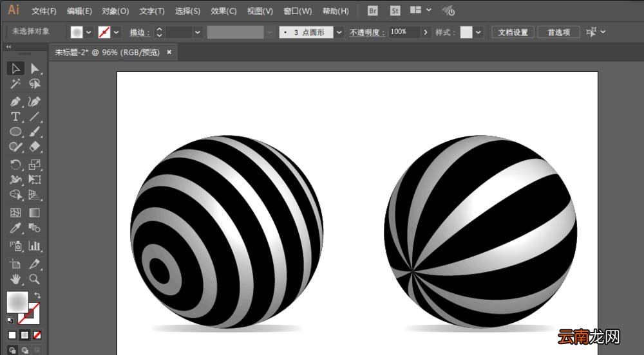Select the Gradient tool
Viewport: 644px width, 355px height.
click(35, 213)
